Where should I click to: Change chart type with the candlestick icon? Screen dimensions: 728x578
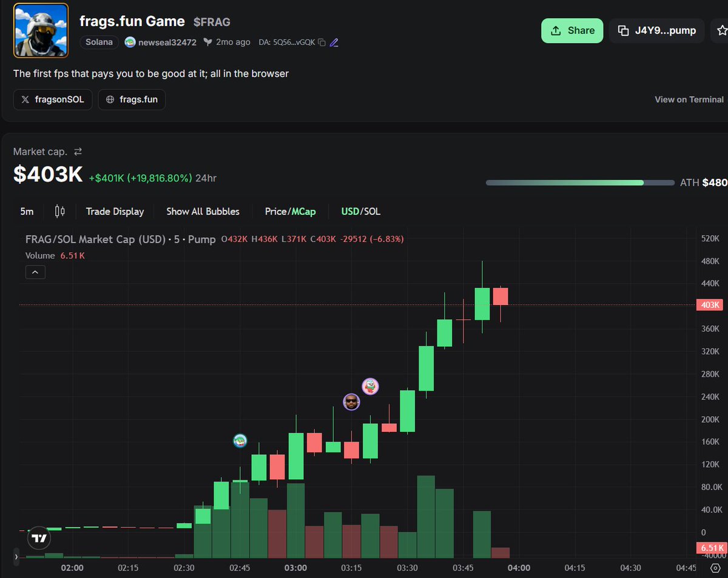[x=59, y=211]
